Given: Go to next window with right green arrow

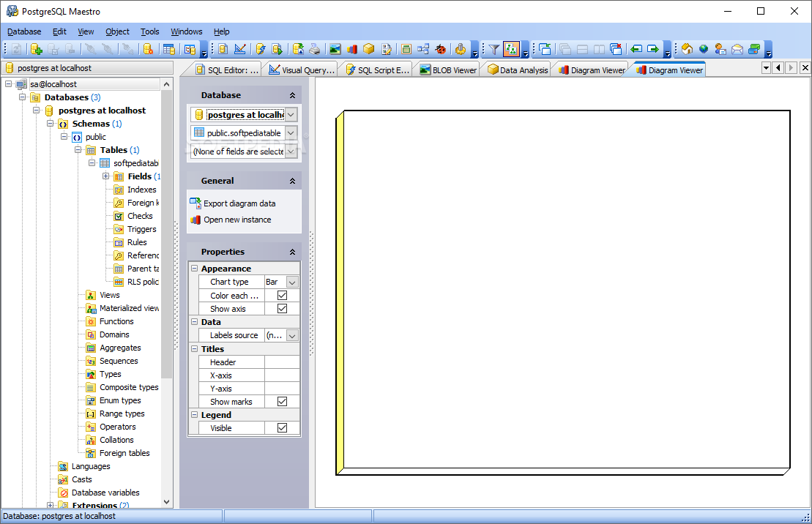Looking at the screenshot, I should pos(653,49).
